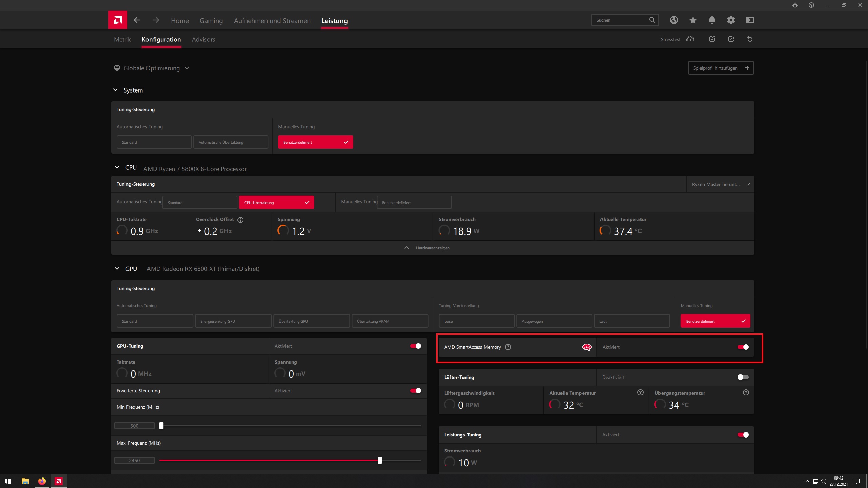Viewport: 868px width, 488px height.
Task: Turn off Erweiterte Steuerung toggle
Action: click(x=415, y=391)
